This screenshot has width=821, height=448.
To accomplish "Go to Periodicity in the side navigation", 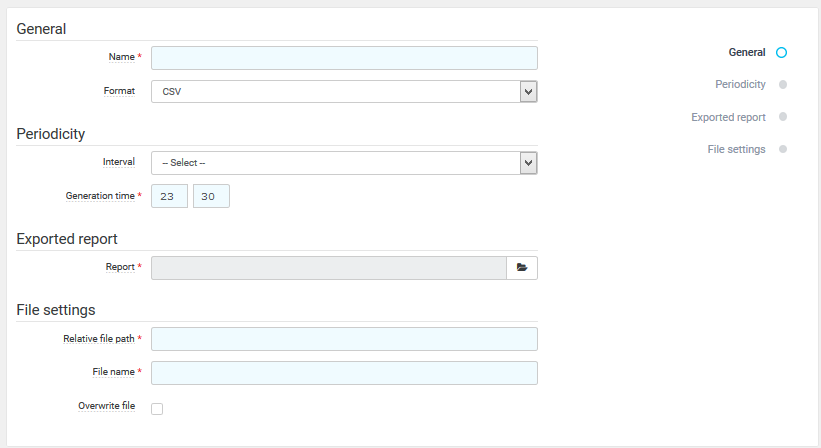I will click(740, 85).
